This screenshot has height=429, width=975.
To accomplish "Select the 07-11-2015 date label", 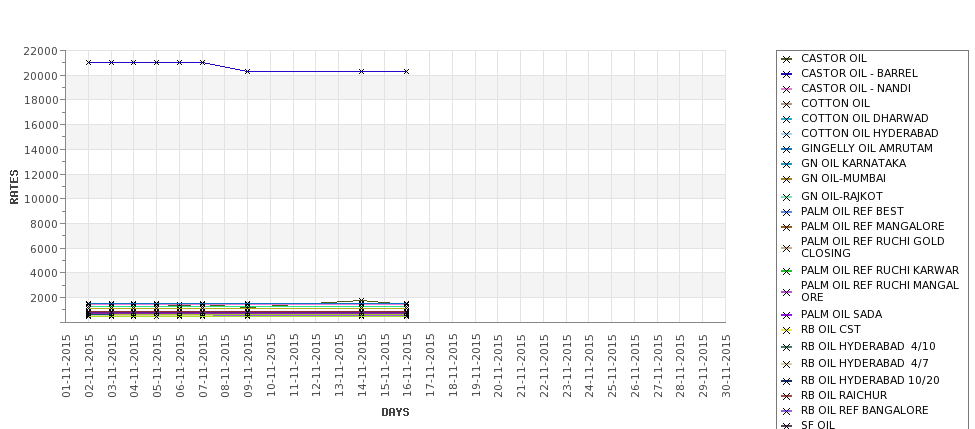I will [x=203, y=366].
